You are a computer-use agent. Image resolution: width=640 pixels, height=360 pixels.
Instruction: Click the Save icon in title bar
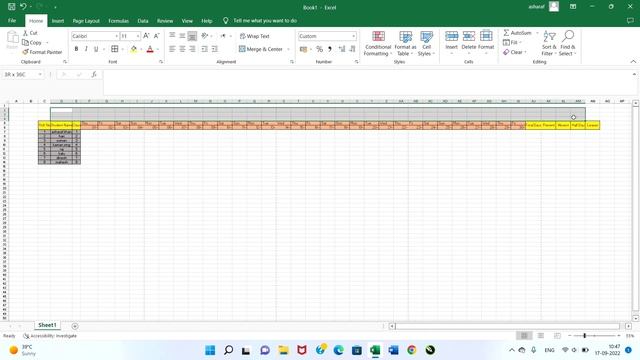(x=11, y=7)
